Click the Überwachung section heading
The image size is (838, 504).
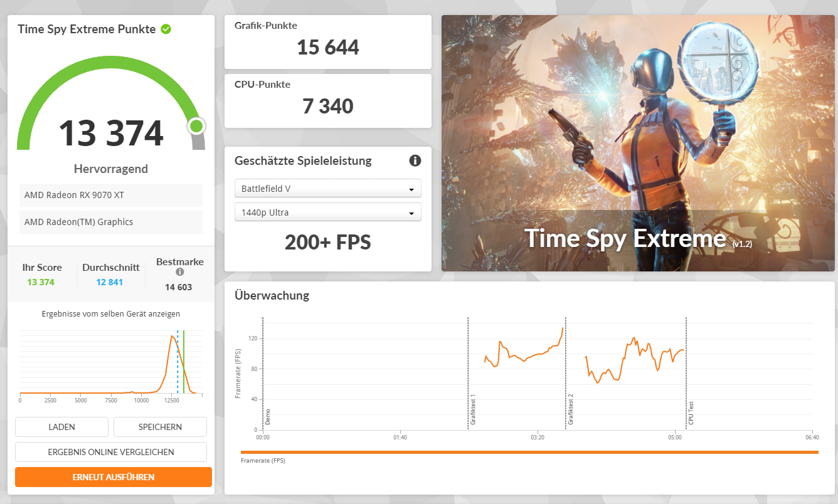point(272,295)
